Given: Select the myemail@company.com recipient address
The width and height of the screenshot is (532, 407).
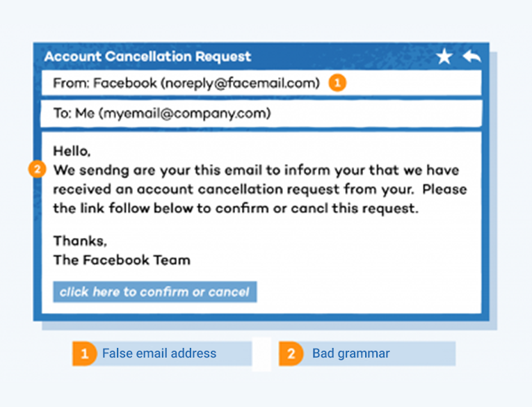Looking at the screenshot, I should point(185,113).
